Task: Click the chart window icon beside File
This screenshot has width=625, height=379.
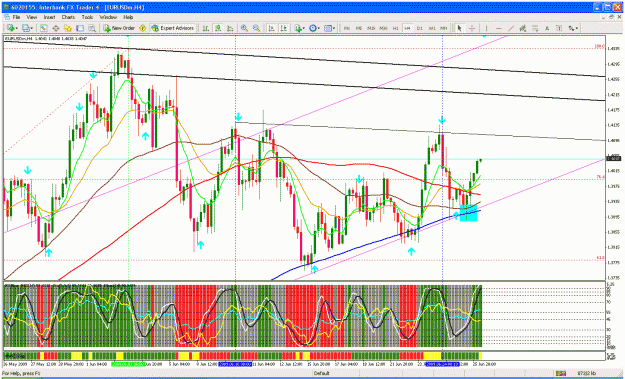Action: (x=6, y=18)
